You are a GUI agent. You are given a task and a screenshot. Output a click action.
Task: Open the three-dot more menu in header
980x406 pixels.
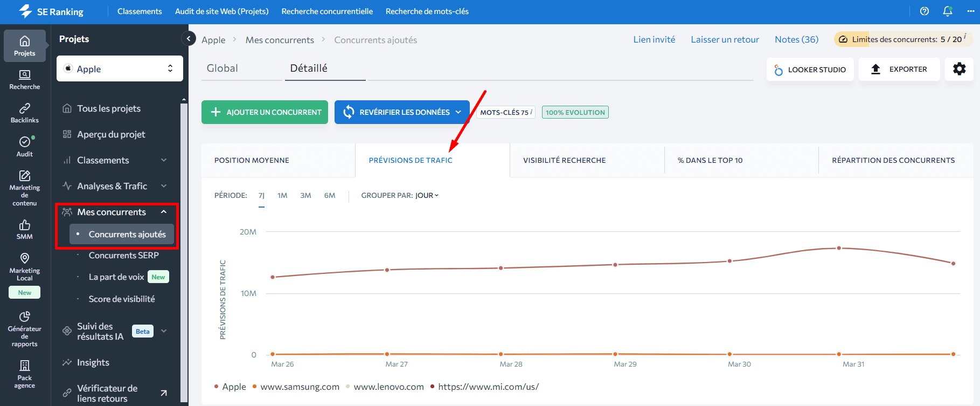click(971, 11)
